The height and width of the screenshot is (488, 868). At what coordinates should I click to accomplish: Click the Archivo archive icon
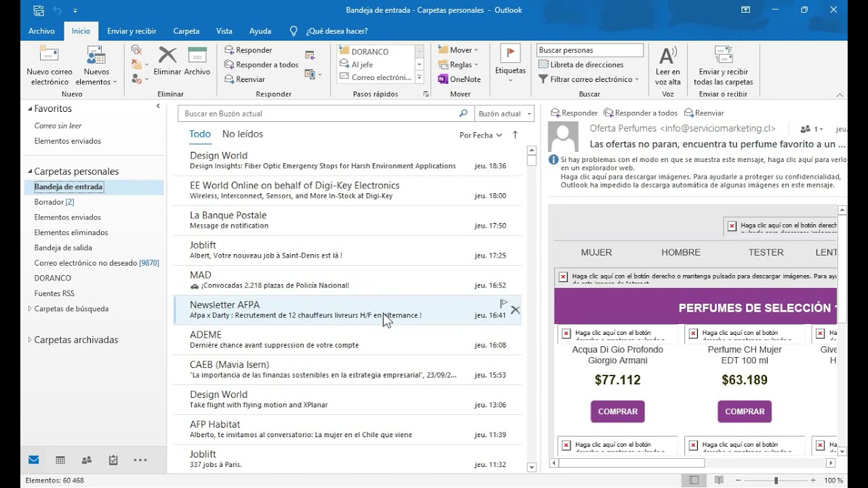coord(197,56)
